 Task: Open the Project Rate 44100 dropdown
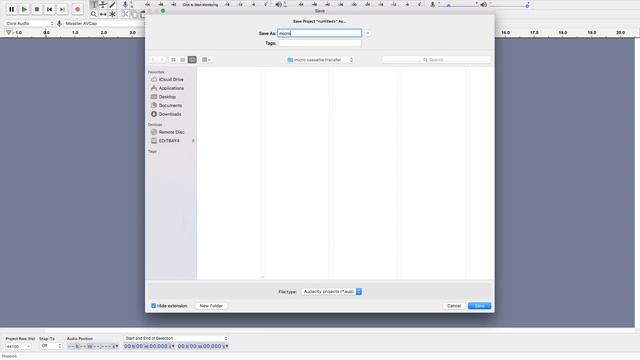click(18, 346)
